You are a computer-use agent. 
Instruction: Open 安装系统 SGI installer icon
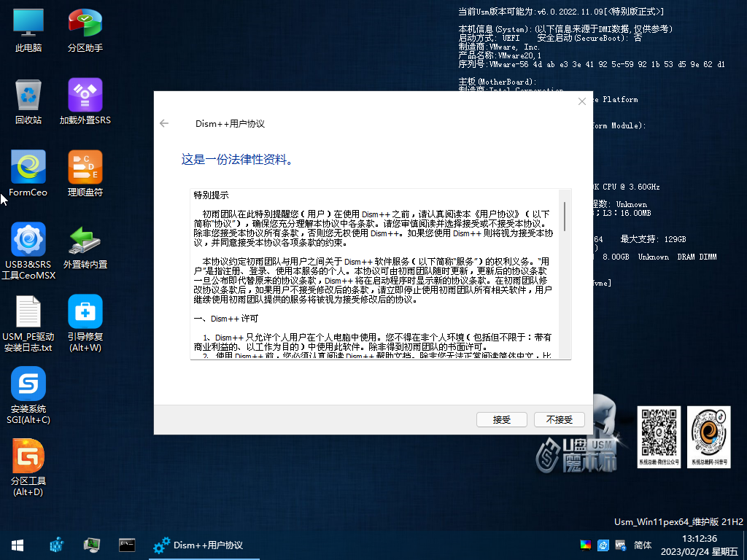point(29,394)
